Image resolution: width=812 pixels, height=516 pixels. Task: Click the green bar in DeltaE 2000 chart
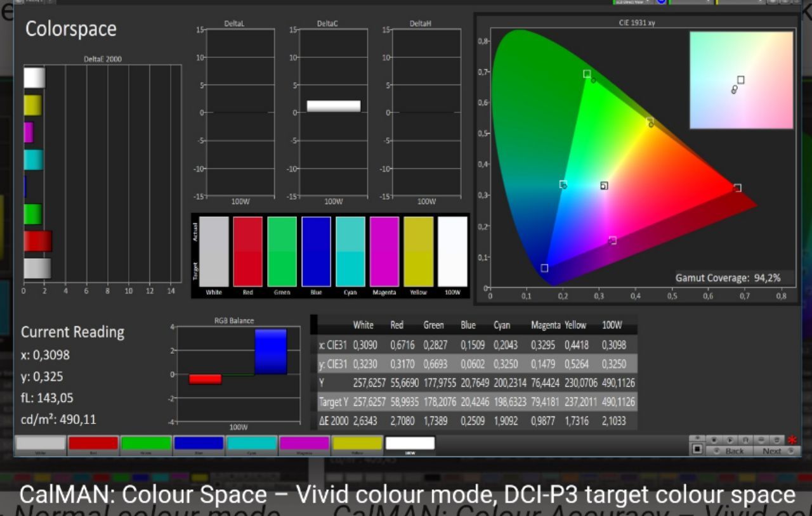click(x=33, y=214)
